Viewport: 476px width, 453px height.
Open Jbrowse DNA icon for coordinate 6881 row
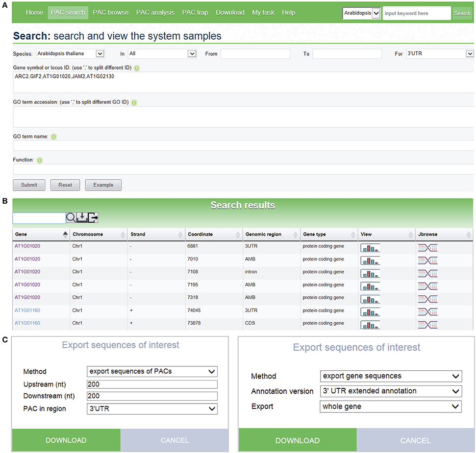click(x=428, y=248)
